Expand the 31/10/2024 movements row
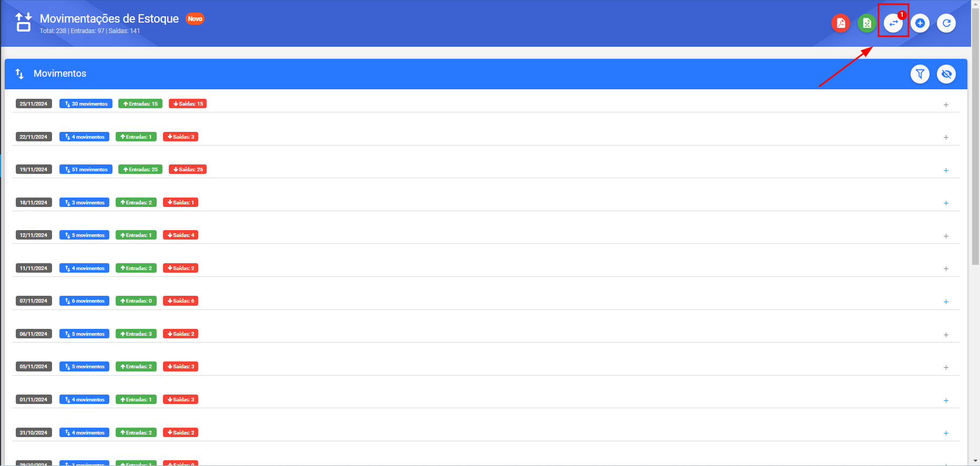Viewport: 980px width, 466px height. click(x=946, y=433)
